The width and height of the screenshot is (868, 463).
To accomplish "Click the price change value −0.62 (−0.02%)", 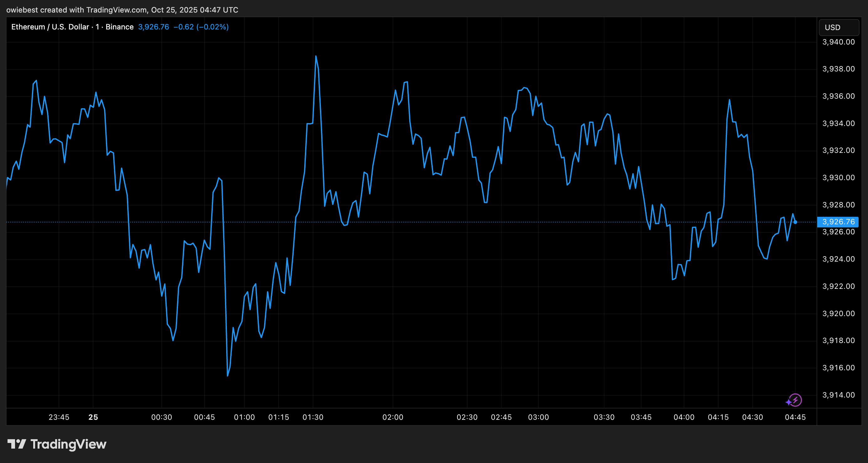I will tap(201, 27).
